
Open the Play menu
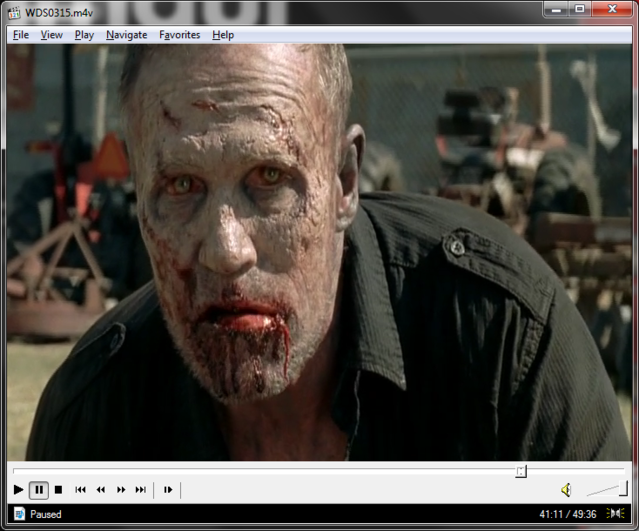click(x=84, y=35)
